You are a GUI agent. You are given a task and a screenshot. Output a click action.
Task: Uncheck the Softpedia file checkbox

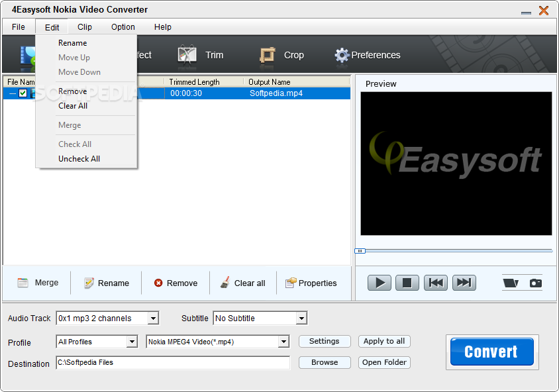pos(23,93)
